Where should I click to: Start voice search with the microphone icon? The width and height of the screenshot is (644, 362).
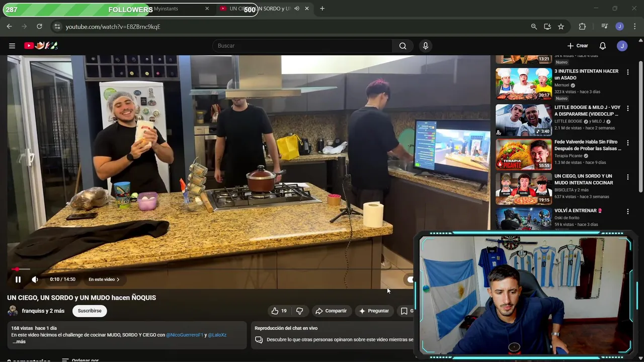click(x=426, y=46)
